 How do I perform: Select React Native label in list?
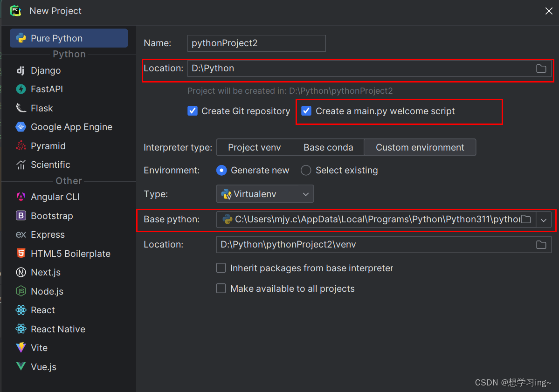[x=58, y=329]
